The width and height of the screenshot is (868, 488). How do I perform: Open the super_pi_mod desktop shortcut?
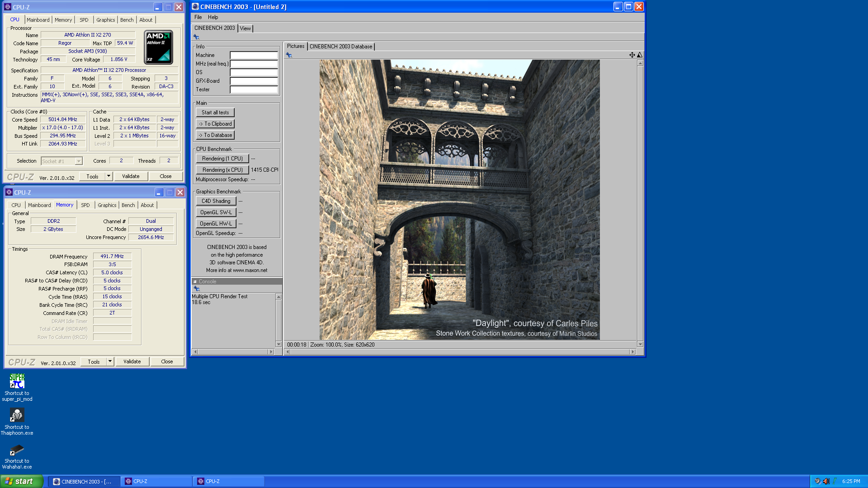pyautogui.click(x=17, y=387)
